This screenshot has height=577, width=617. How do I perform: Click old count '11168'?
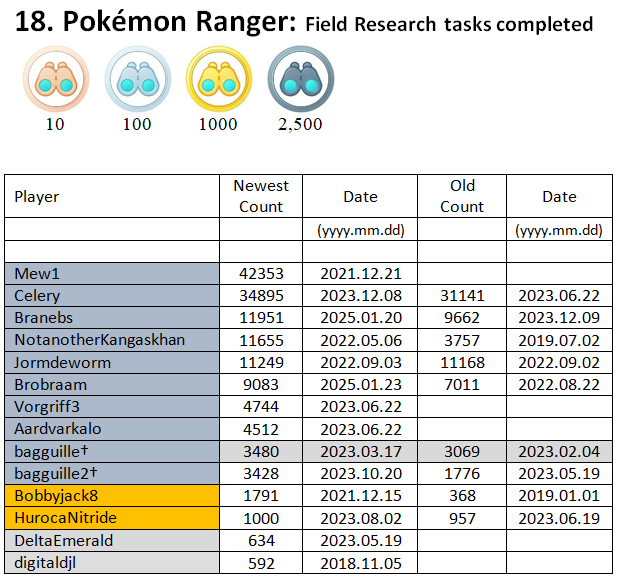pyautogui.click(x=462, y=362)
